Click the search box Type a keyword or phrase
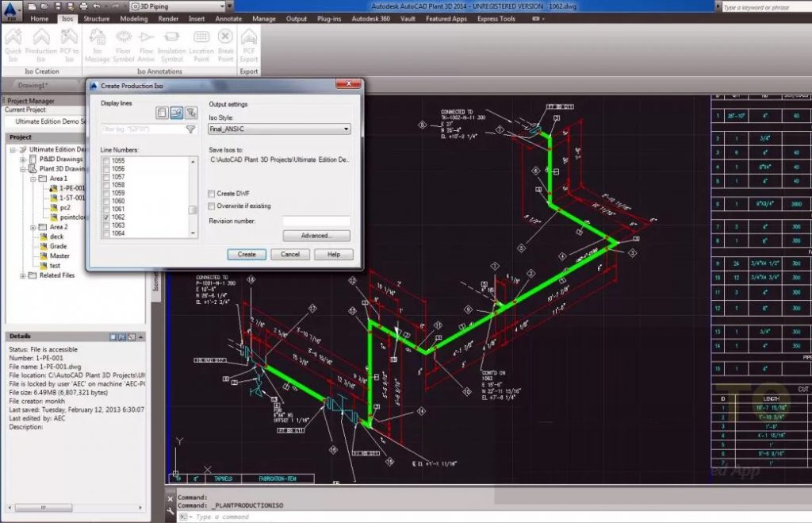Screen dimensions: 812x523 tap(765, 7)
